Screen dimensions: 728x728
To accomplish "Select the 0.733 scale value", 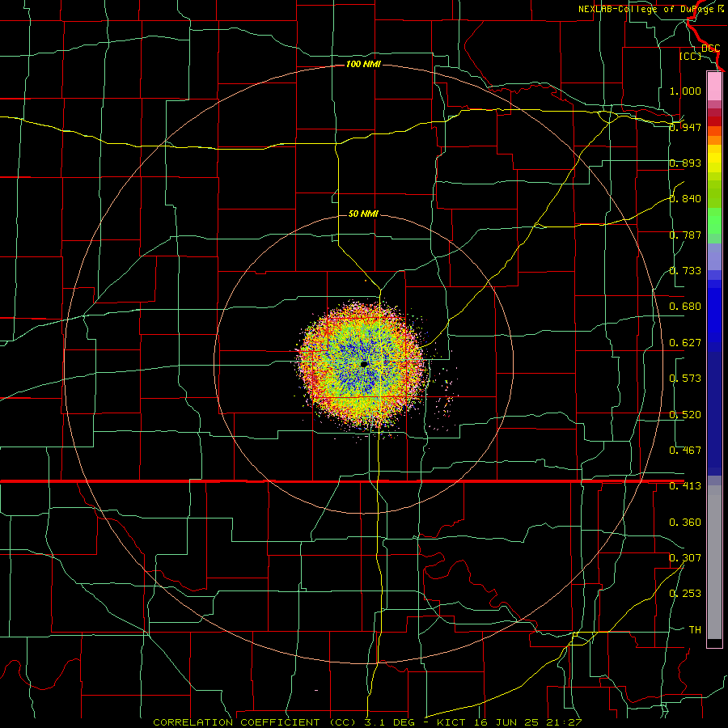I will [x=685, y=271].
